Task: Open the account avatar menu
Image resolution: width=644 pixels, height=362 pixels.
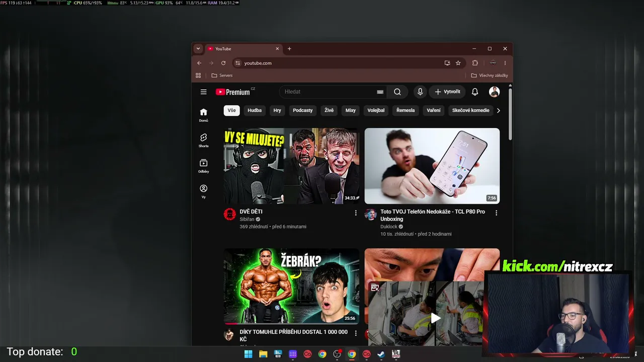Action: click(x=494, y=92)
